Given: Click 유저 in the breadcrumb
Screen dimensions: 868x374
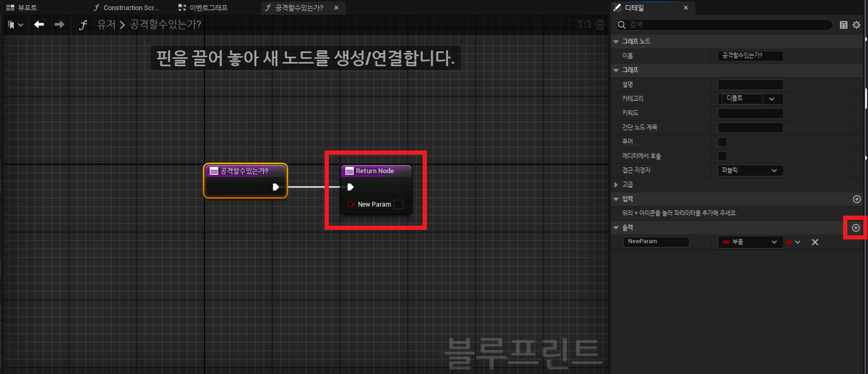Looking at the screenshot, I should [x=106, y=24].
